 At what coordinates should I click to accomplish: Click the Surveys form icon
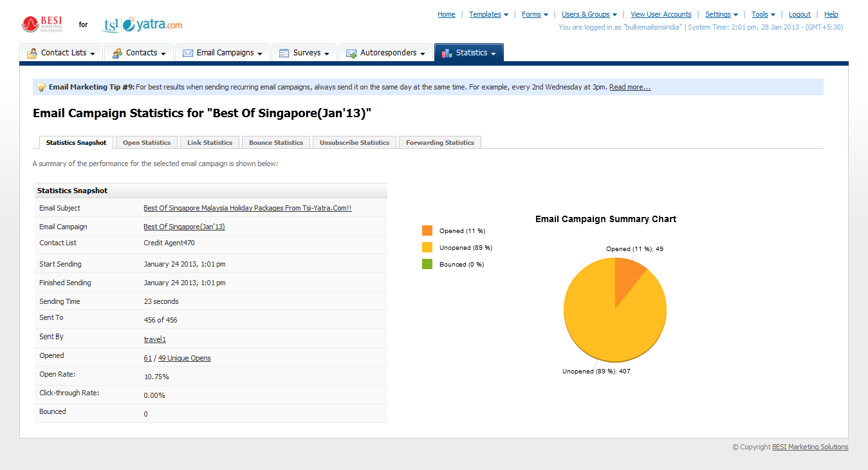tap(284, 53)
